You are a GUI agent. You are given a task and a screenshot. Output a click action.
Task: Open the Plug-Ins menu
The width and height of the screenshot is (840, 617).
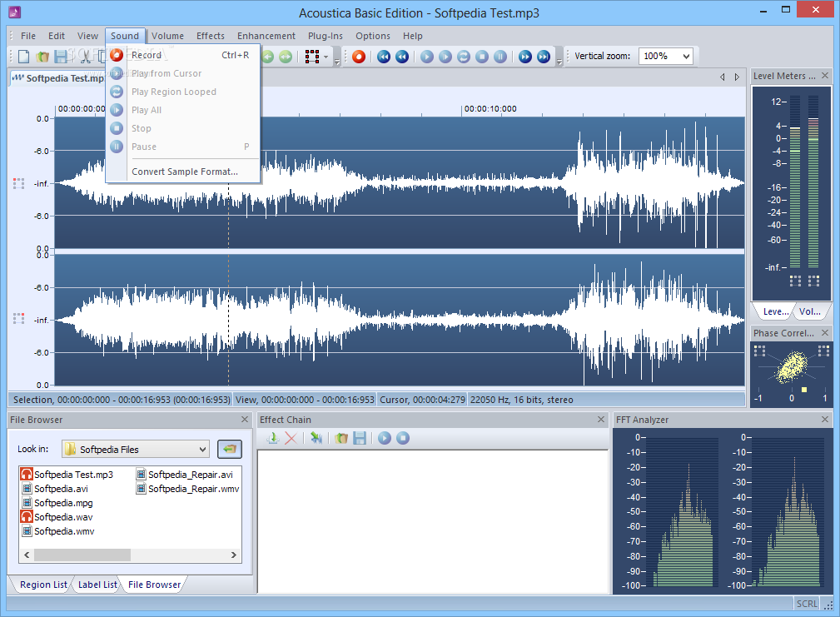point(326,36)
